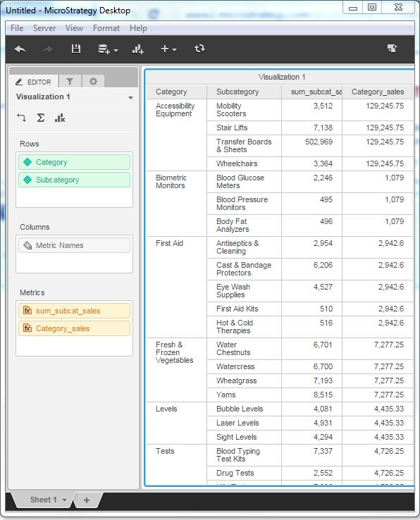The width and height of the screenshot is (420, 520).
Task: Switch to the settings gear tab
Action: 93,81
